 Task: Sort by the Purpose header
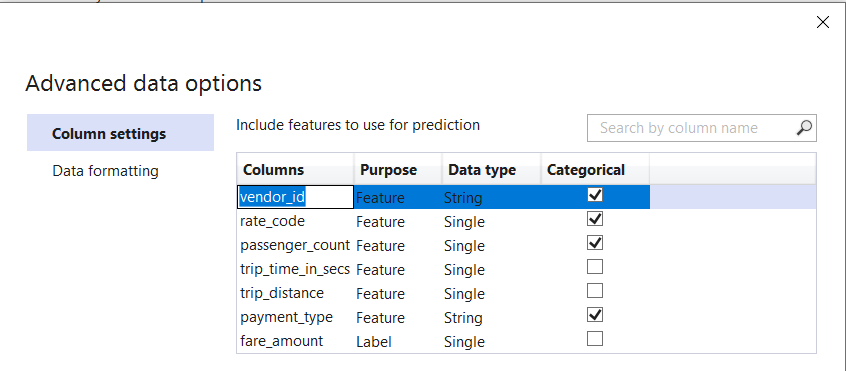(x=398, y=169)
